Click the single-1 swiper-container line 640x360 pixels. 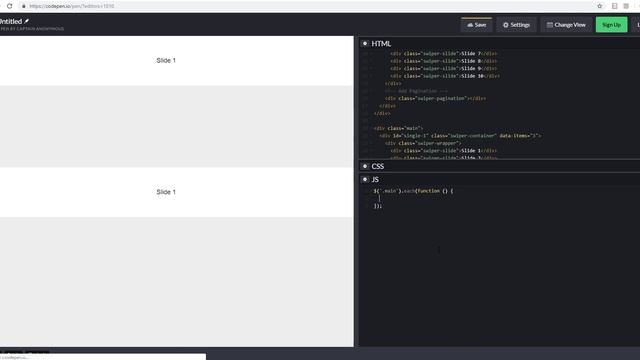tap(460, 136)
